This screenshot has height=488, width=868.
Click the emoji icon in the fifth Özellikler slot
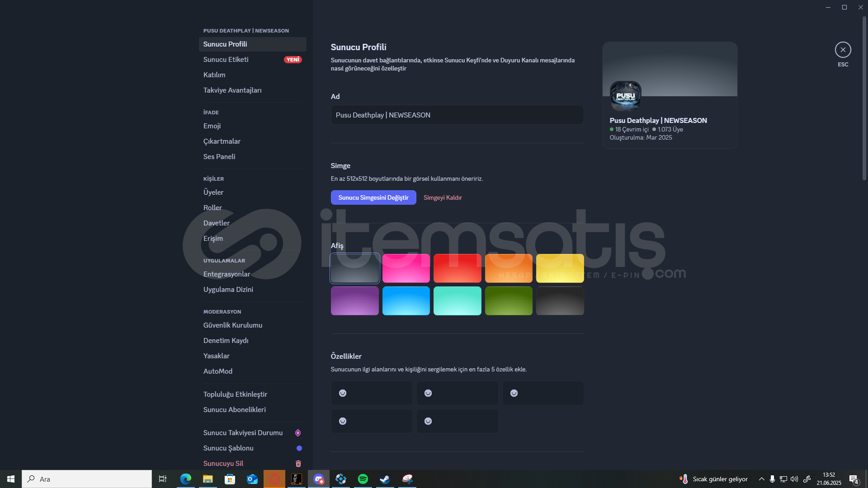[428, 421]
